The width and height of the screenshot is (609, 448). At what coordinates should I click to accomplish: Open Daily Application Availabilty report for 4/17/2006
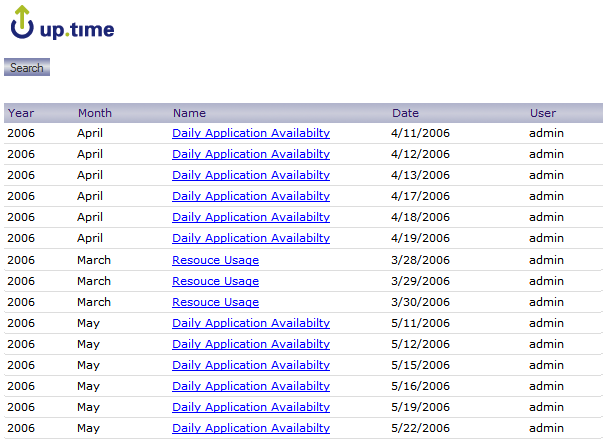251,196
